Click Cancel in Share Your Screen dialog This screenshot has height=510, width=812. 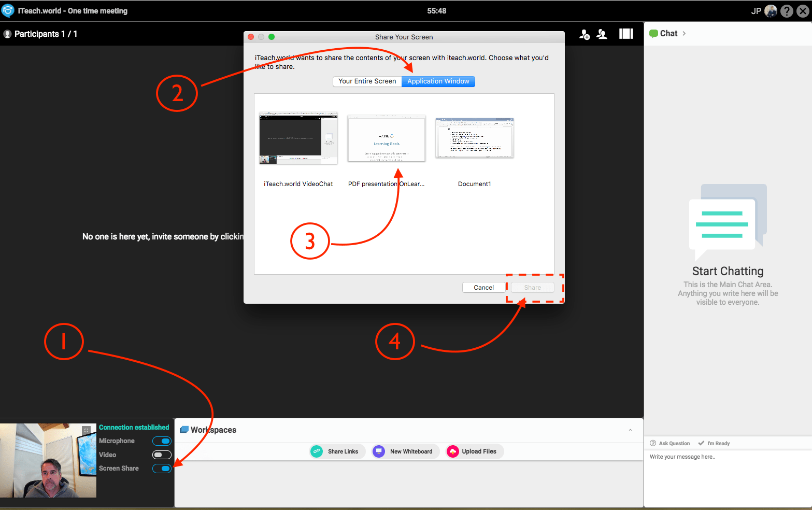click(x=484, y=288)
